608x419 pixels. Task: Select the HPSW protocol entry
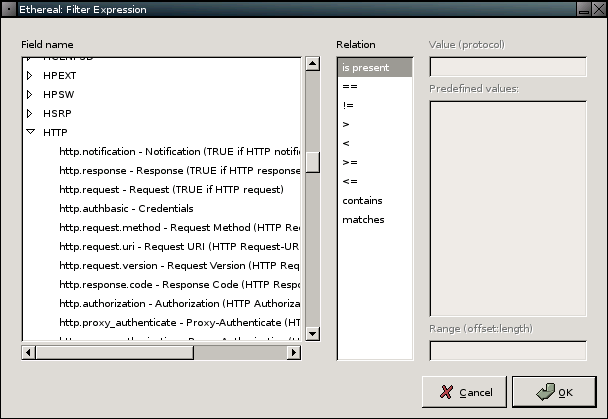click(59, 95)
